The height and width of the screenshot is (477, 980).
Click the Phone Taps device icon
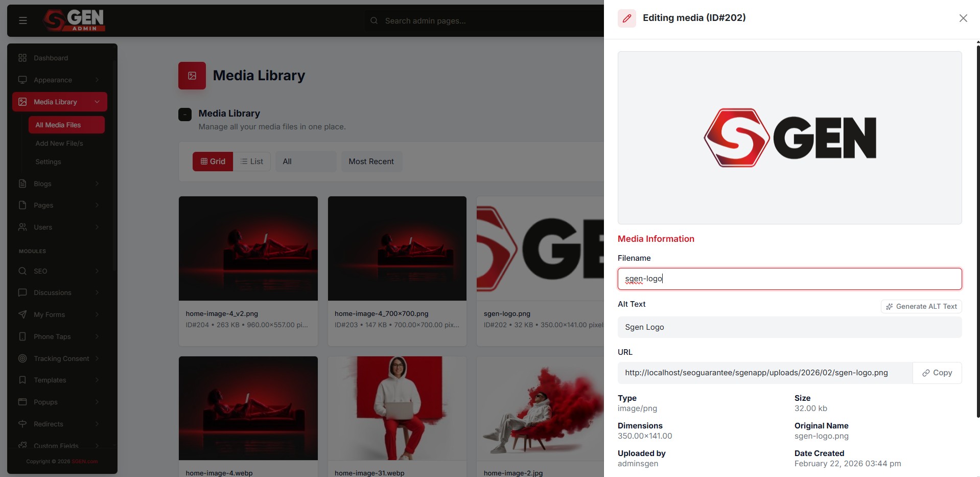pyautogui.click(x=22, y=336)
